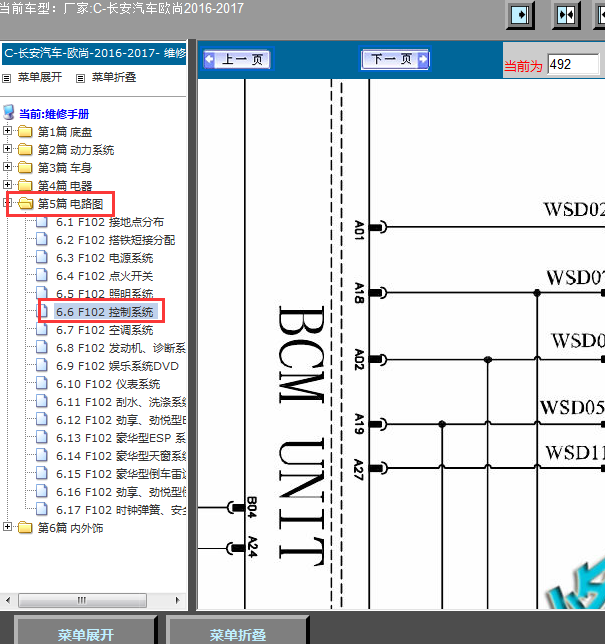
Task: Expand the 第4篇 电器 tree node
Action: [x=7, y=184]
